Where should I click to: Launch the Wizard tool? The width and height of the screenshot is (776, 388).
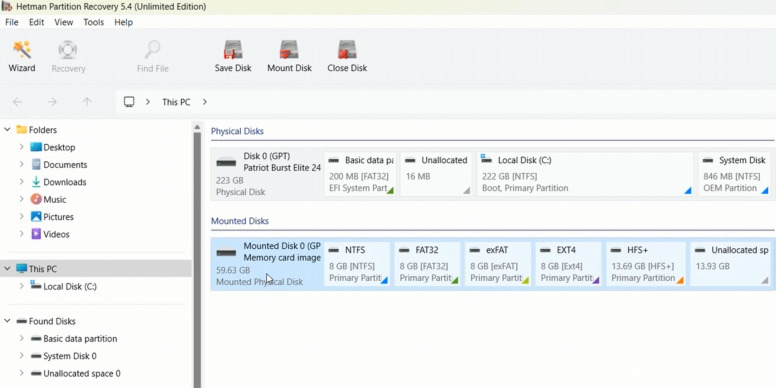[22, 56]
